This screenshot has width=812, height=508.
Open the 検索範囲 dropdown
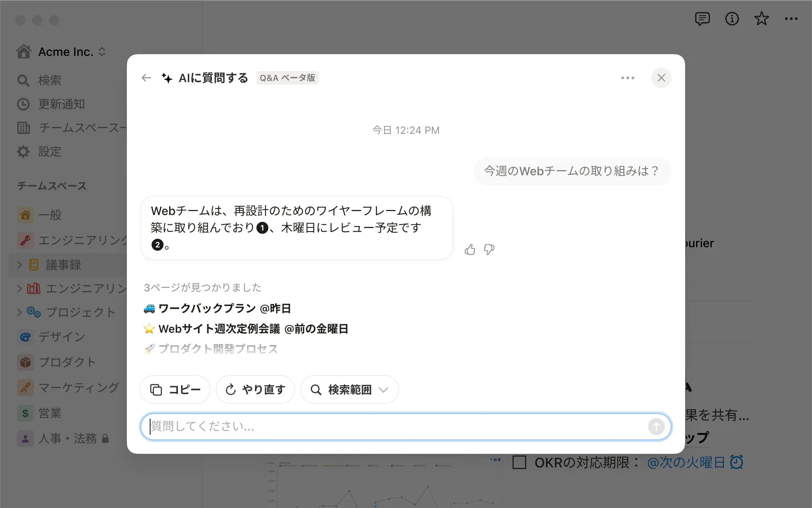pos(349,389)
